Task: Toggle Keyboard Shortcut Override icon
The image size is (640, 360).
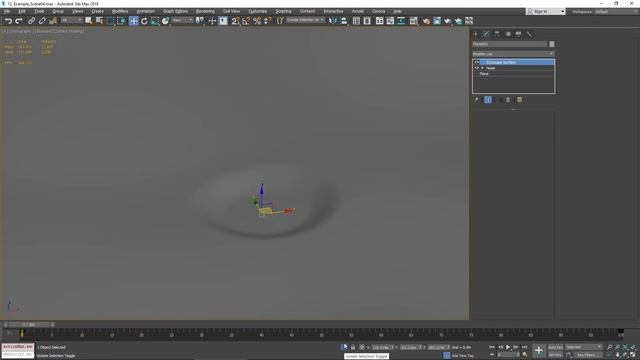Action: (223, 21)
